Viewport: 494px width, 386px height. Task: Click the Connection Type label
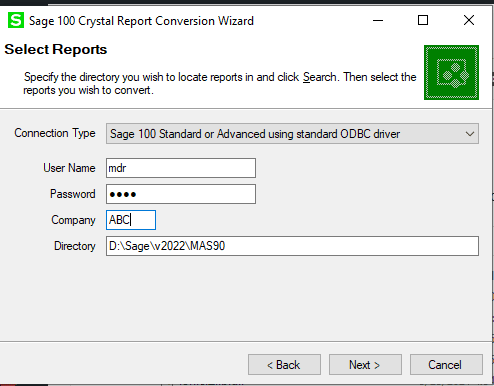point(55,133)
